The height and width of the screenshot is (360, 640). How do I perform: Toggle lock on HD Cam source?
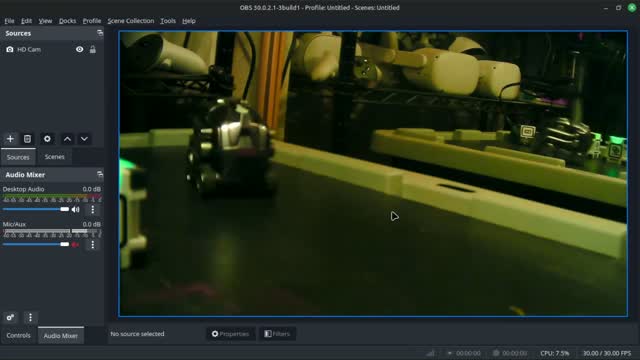(93, 49)
